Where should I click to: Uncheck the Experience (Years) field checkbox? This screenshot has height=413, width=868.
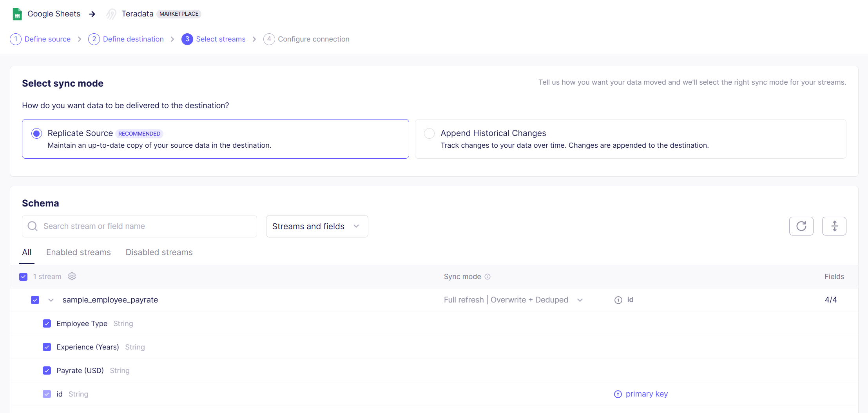tap(47, 347)
